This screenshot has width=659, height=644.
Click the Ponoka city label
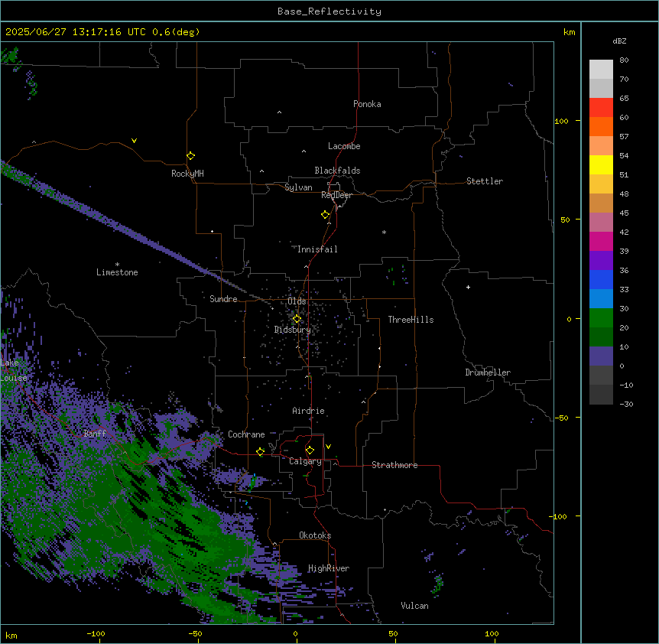click(367, 104)
